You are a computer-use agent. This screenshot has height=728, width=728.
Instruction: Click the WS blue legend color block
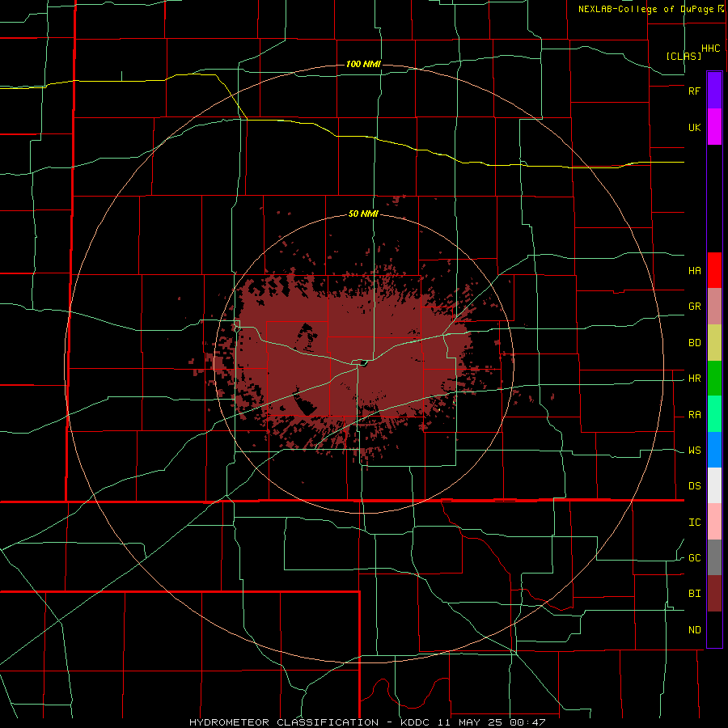(x=714, y=450)
